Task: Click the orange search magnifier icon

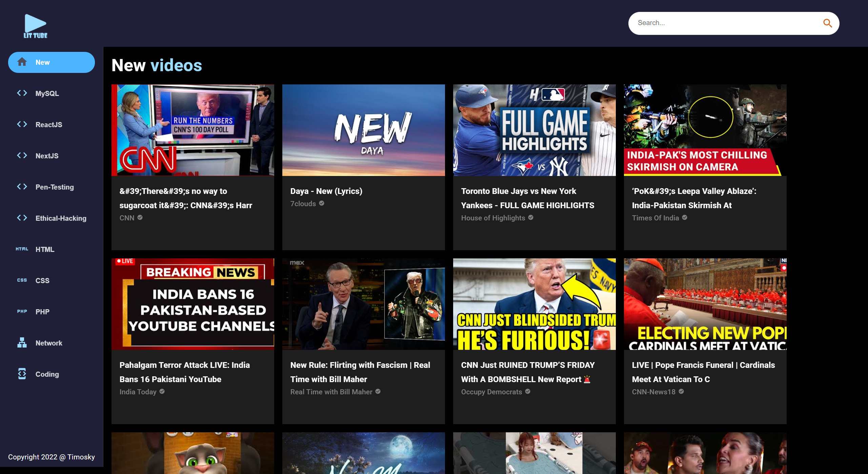Action: [x=828, y=23]
